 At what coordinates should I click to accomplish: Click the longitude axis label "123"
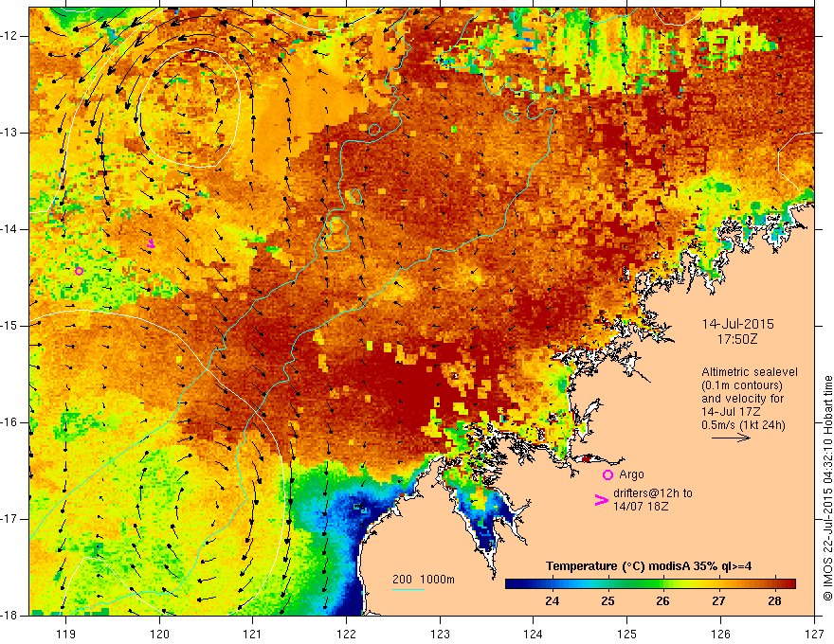click(x=440, y=634)
